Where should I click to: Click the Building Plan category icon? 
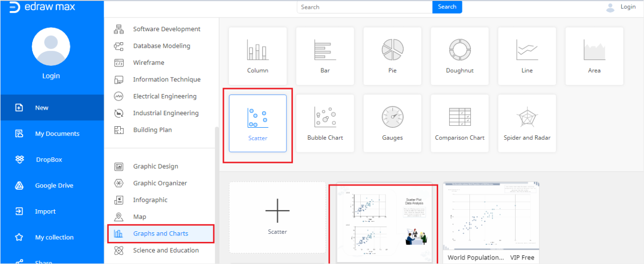coord(119,130)
